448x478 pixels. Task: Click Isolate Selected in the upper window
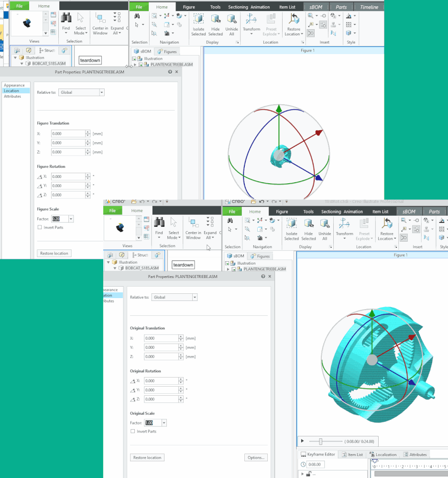[198, 25]
